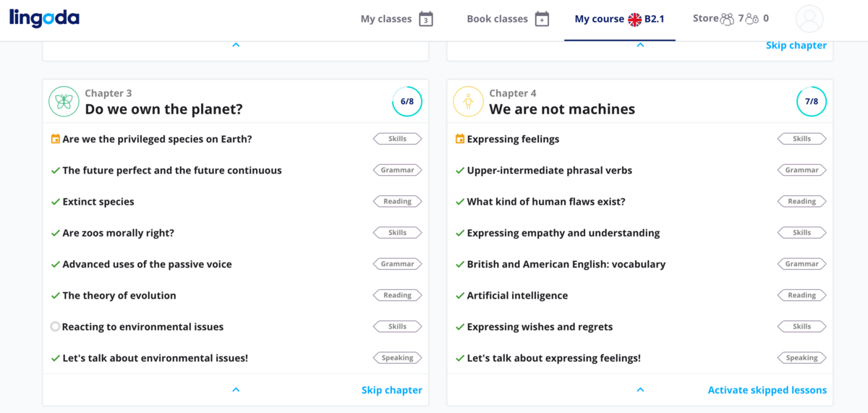Click Skip chapter link under Chapter 3
Viewport: 868px width, 413px height.
(392, 390)
